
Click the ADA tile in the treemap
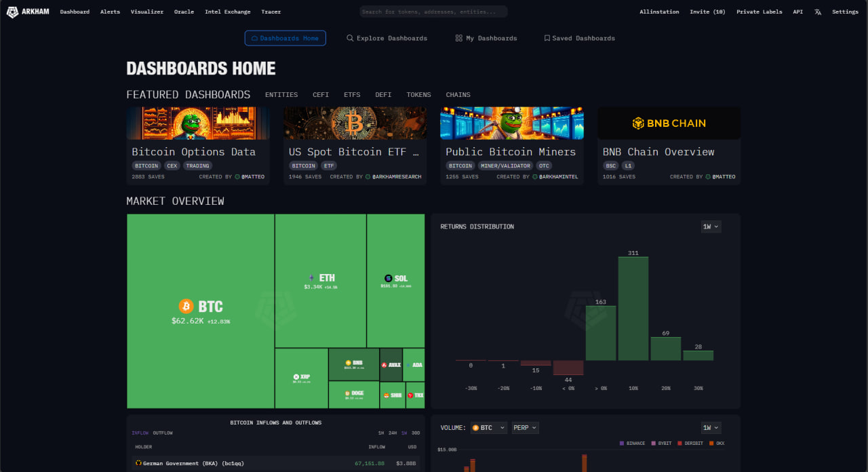(414, 365)
